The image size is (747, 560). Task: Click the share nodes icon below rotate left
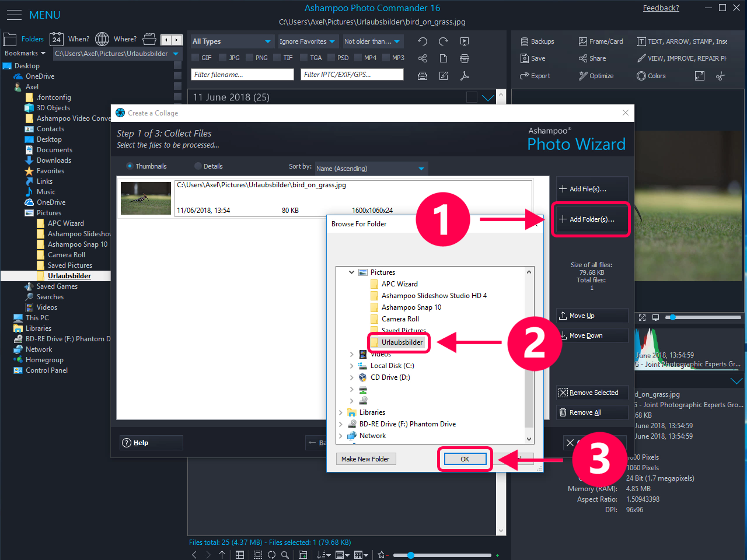(423, 58)
